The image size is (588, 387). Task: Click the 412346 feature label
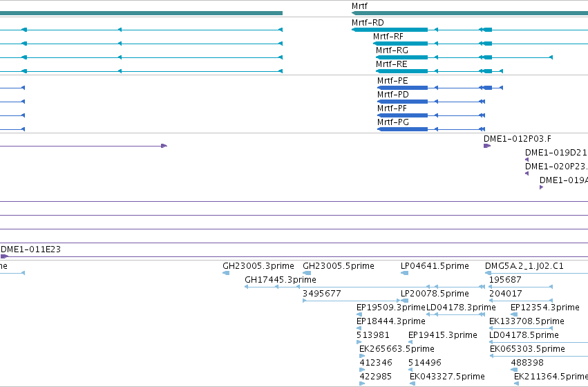(x=376, y=363)
